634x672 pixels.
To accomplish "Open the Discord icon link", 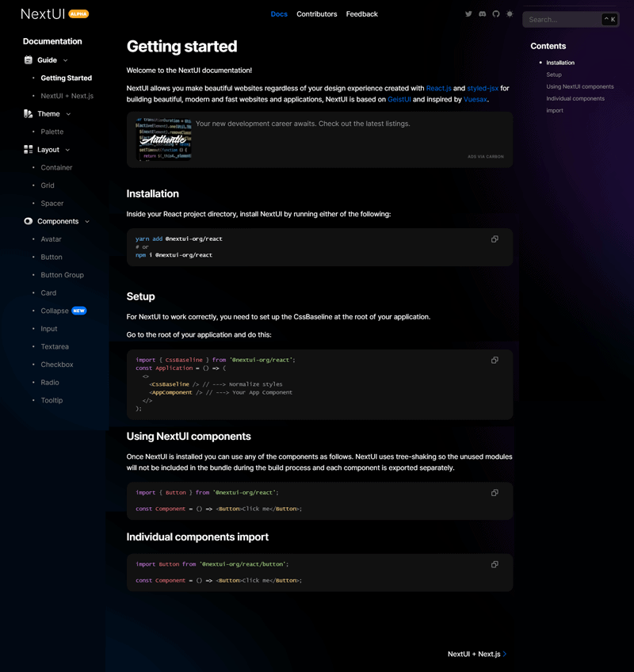I will point(483,13).
